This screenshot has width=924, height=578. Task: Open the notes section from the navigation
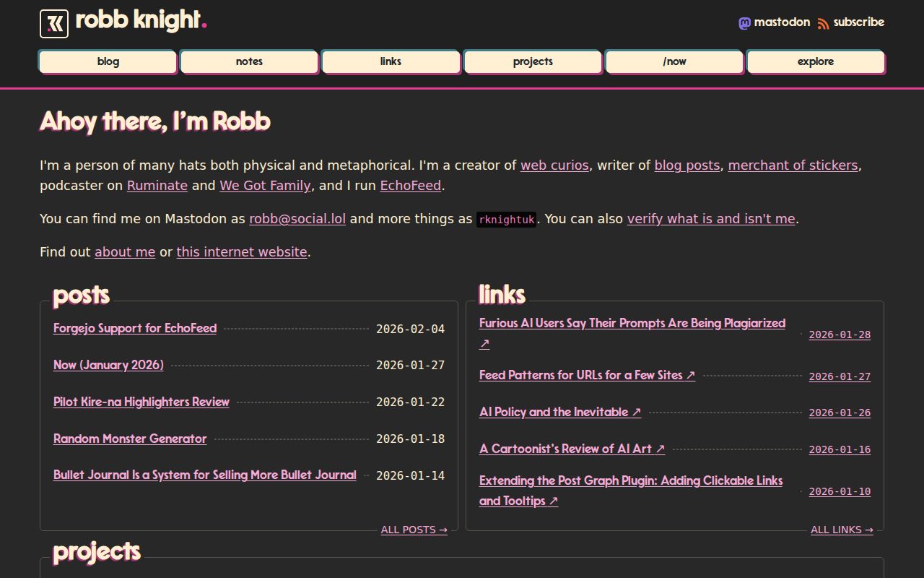[x=248, y=61]
